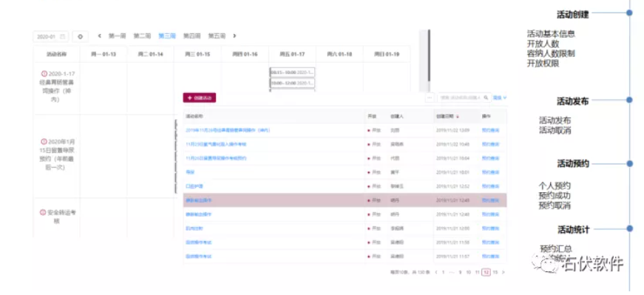This screenshot has height=295, width=644.
Task: Switch to the 第四周 tab
Action: coord(191,36)
